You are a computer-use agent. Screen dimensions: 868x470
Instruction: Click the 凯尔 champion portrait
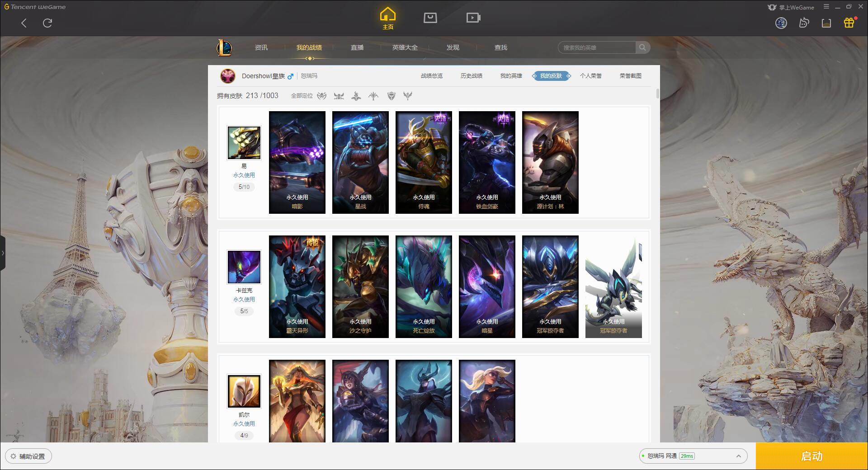(x=244, y=391)
